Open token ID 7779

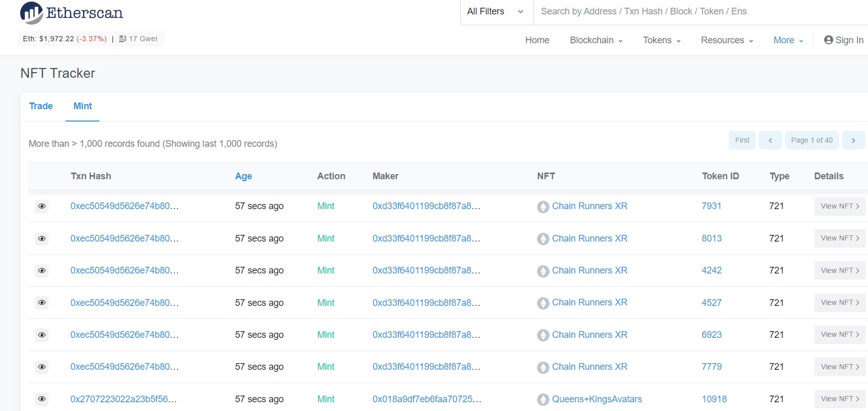pyautogui.click(x=711, y=367)
